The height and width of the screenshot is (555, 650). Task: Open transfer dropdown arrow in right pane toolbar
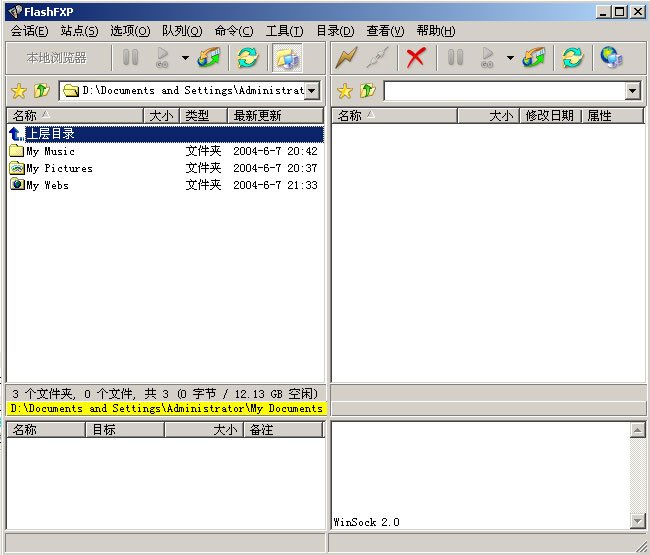click(x=510, y=58)
